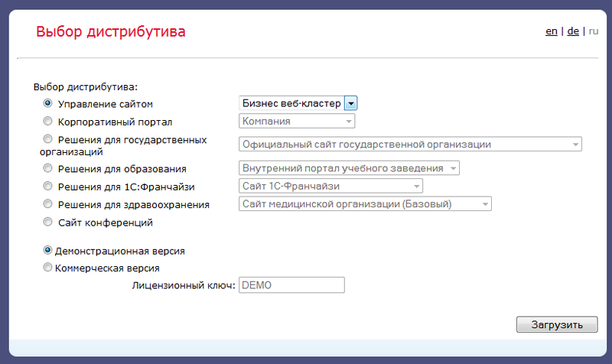Select the Управление сайтом radio button
This screenshot has width=612, height=364.
[x=47, y=103]
